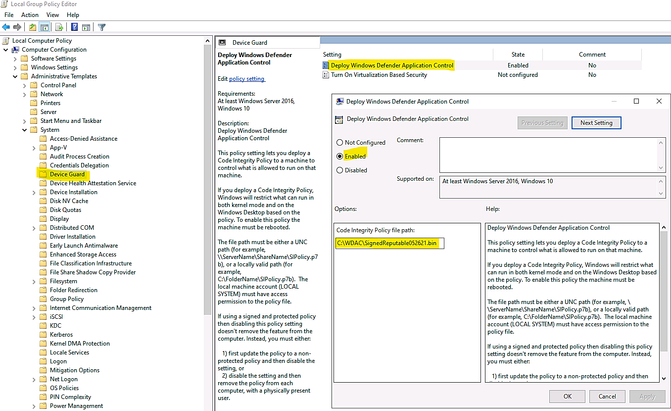Click the Device Guard header icon in details pane
Screen dimensions: 671x411
click(x=222, y=43)
